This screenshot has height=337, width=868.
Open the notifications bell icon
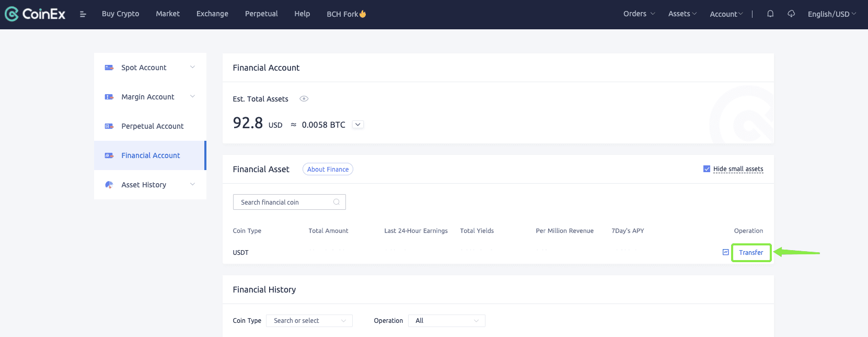point(770,14)
